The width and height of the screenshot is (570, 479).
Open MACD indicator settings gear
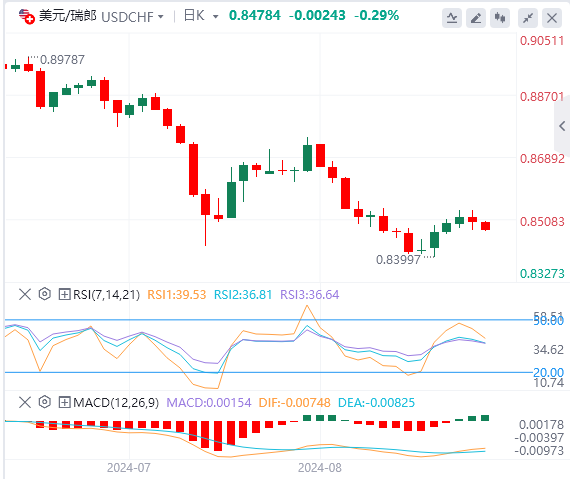tap(44, 402)
